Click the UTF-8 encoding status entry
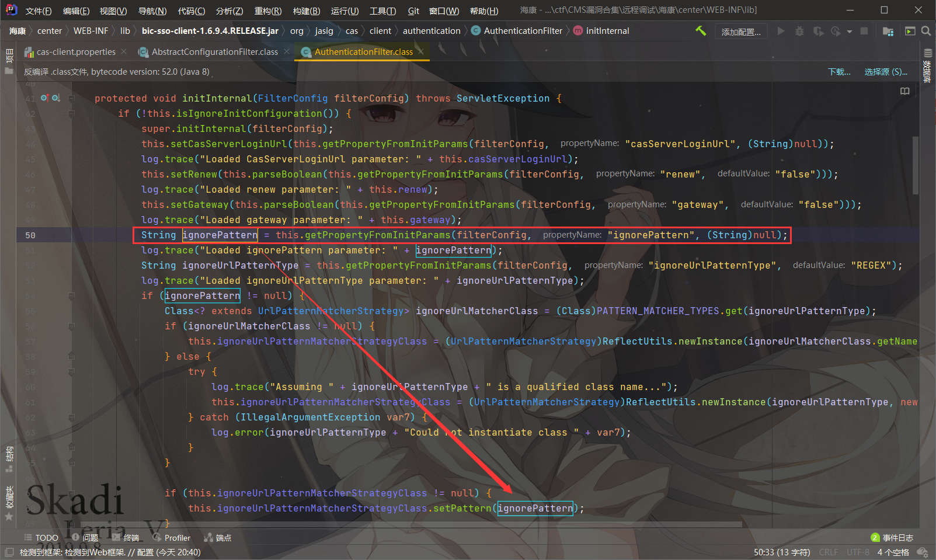The width and height of the screenshot is (936, 560). (x=858, y=552)
